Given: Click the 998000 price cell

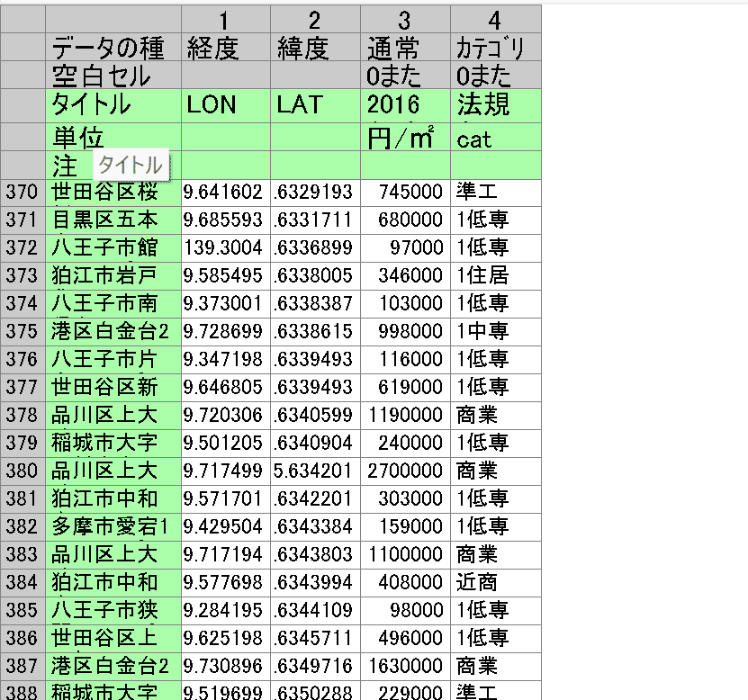Looking at the screenshot, I should 405,332.
